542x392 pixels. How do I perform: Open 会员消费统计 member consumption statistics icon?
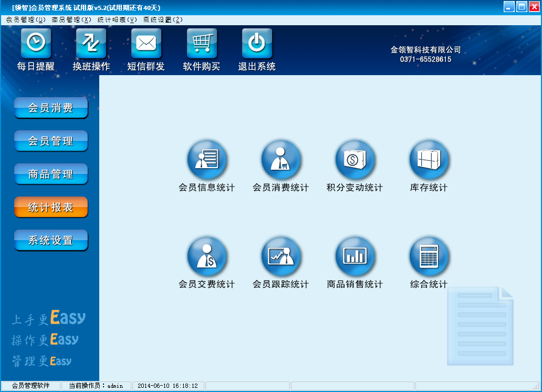(x=280, y=160)
